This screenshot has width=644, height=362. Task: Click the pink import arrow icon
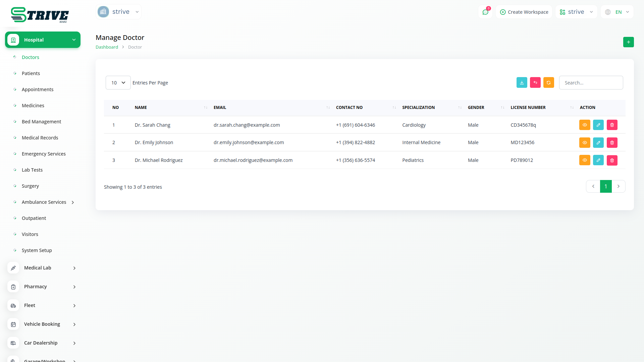(535, 83)
